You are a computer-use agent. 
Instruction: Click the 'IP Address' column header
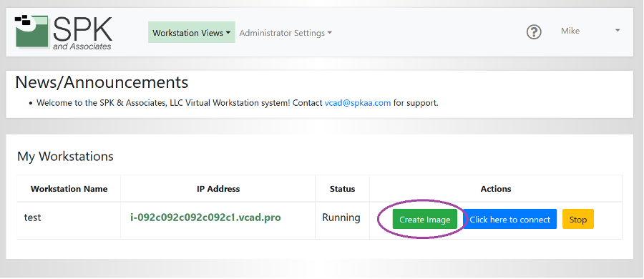click(218, 189)
